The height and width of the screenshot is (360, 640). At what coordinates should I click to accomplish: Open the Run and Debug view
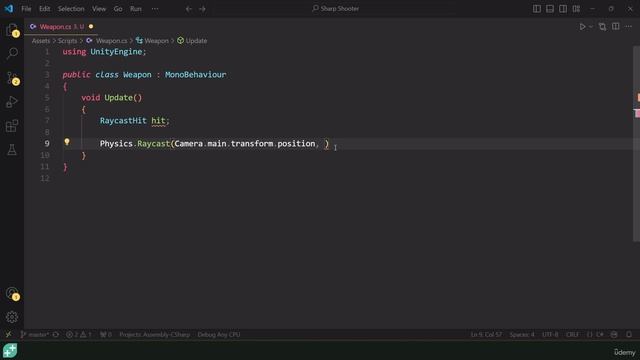(12, 102)
